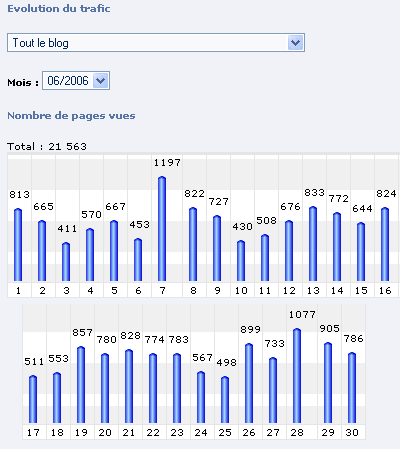Screen dimensions: 400x449
Task: Select the day 1 bar valued 813
Action: [18, 245]
